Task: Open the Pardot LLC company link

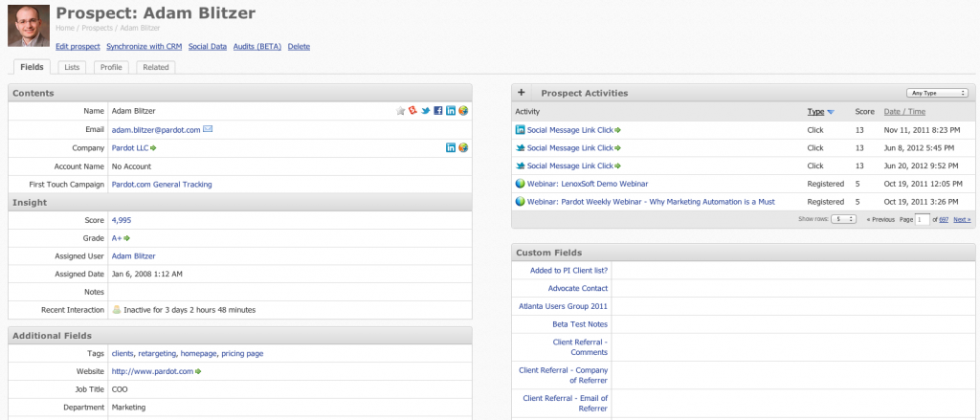Action: pos(130,148)
